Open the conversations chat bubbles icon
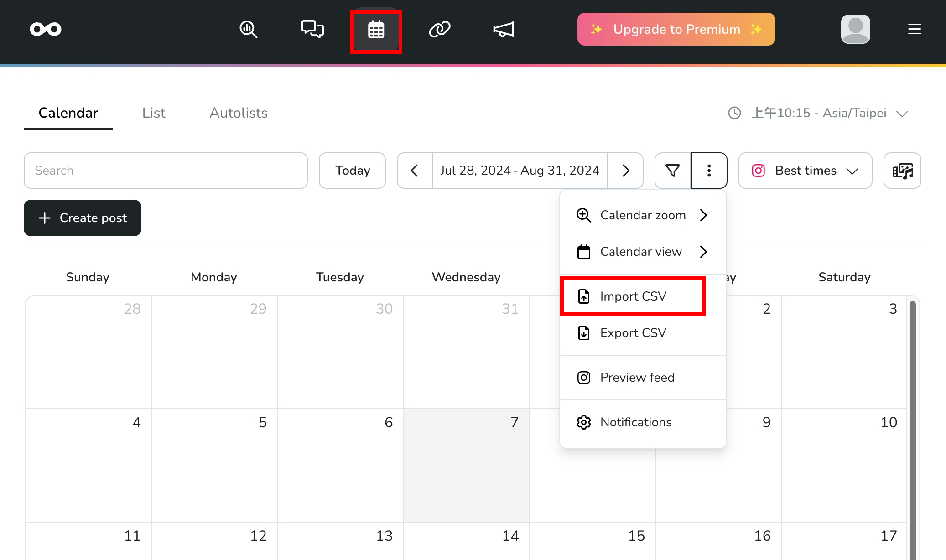This screenshot has height=560, width=946. tap(312, 30)
